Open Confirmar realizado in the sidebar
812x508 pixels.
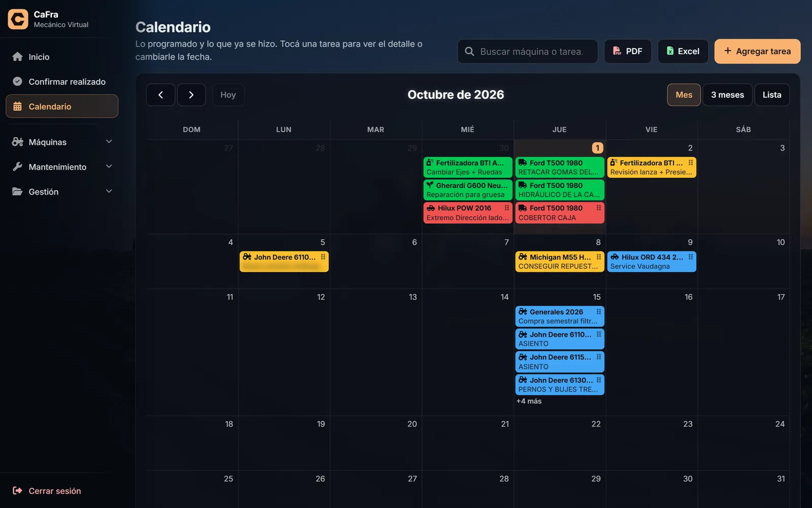(x=62, y=81)
